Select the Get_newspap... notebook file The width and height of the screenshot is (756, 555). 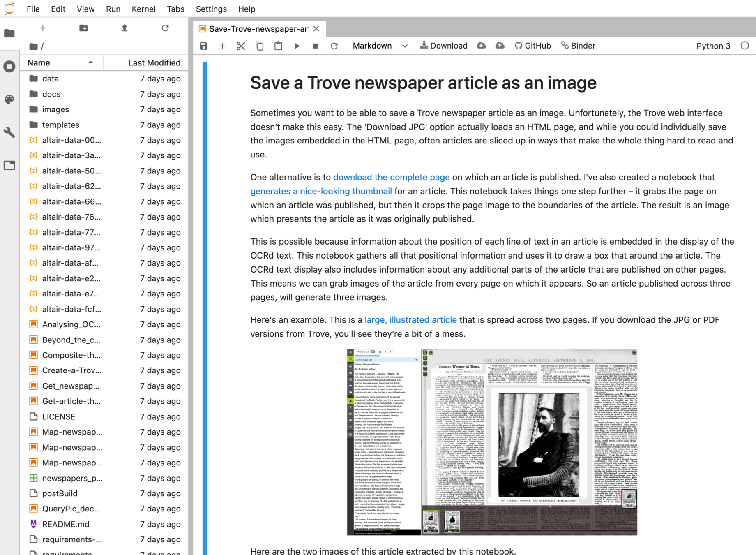104,386
